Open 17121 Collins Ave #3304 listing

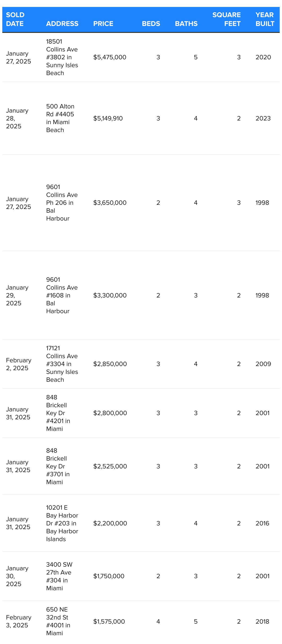[62, 364]
